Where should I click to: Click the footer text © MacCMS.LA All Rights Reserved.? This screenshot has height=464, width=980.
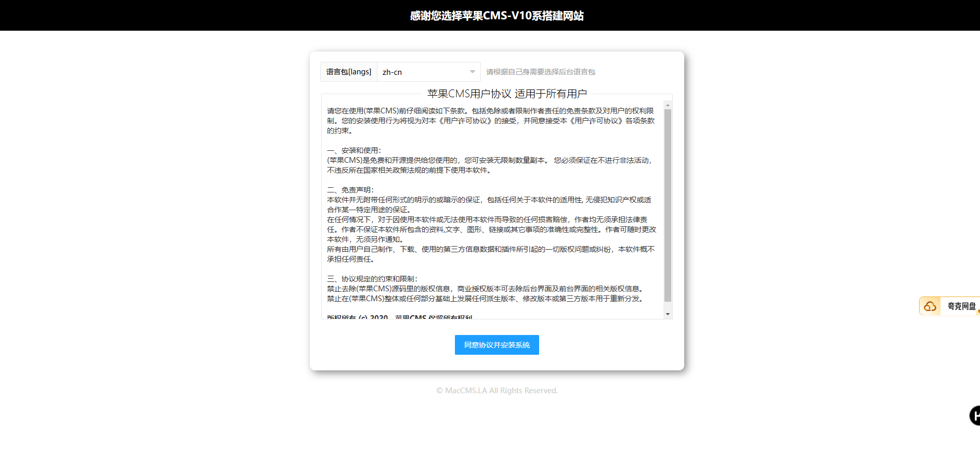click(x=497, y=391)
